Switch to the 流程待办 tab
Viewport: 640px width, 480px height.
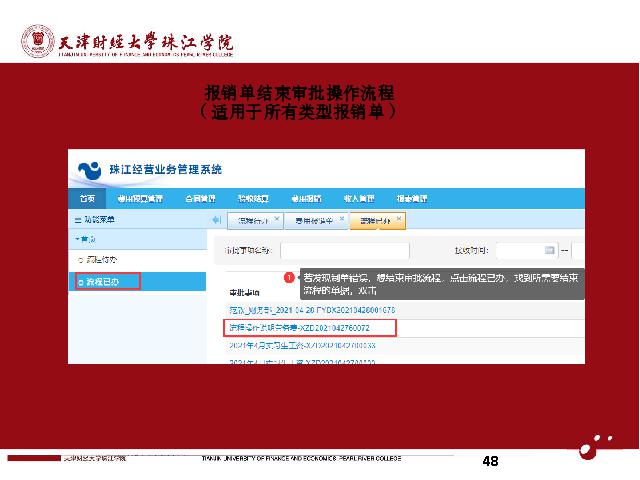tap(253, 221)
